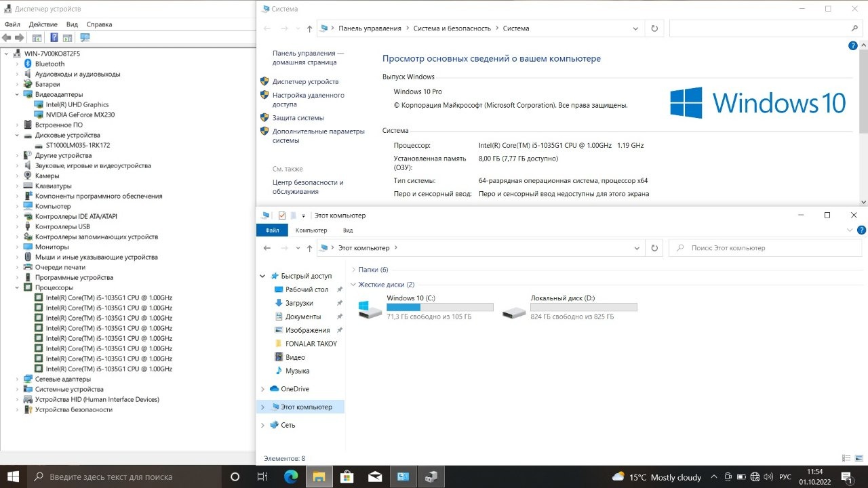The image size is (868, 488).
Task: Click the Properties checkmark icon in Explorer title bar
Action: point(282,216)
